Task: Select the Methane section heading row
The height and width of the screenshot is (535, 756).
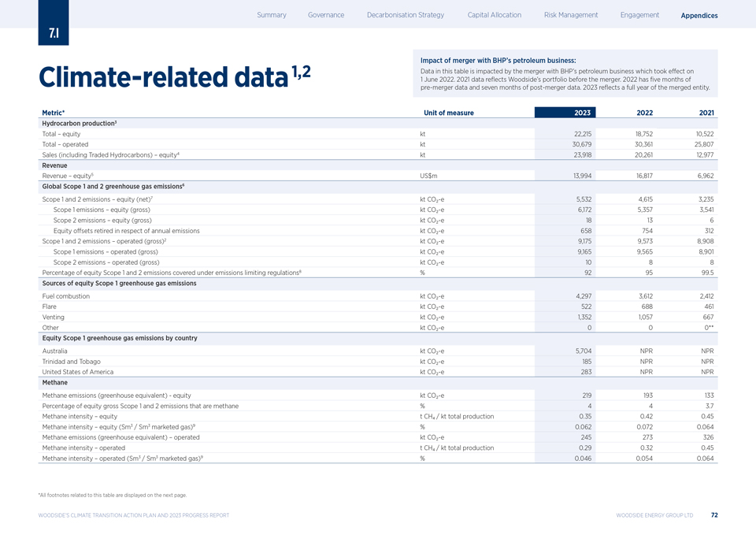Action: click(x=54, y=382)
